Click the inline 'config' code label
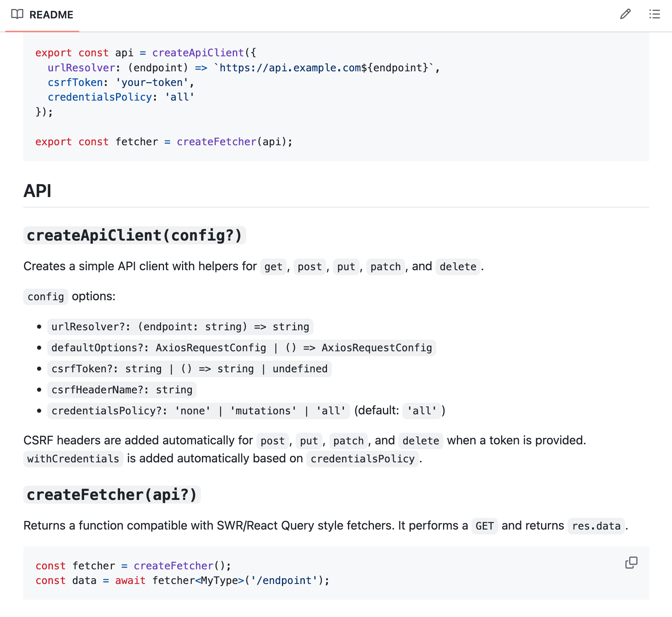672x617 pixels. (x=46, y=297)
